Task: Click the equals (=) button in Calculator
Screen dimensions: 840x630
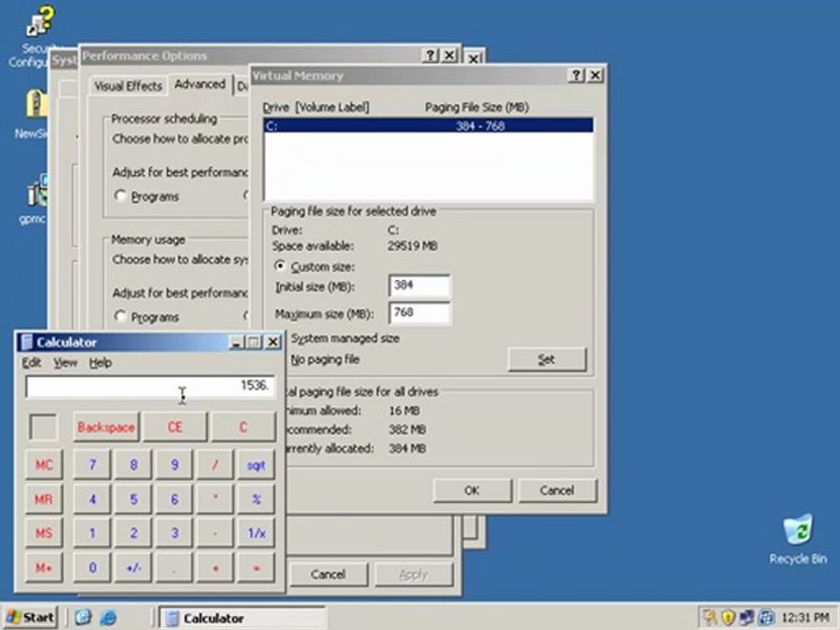Action: coord(256,567)
